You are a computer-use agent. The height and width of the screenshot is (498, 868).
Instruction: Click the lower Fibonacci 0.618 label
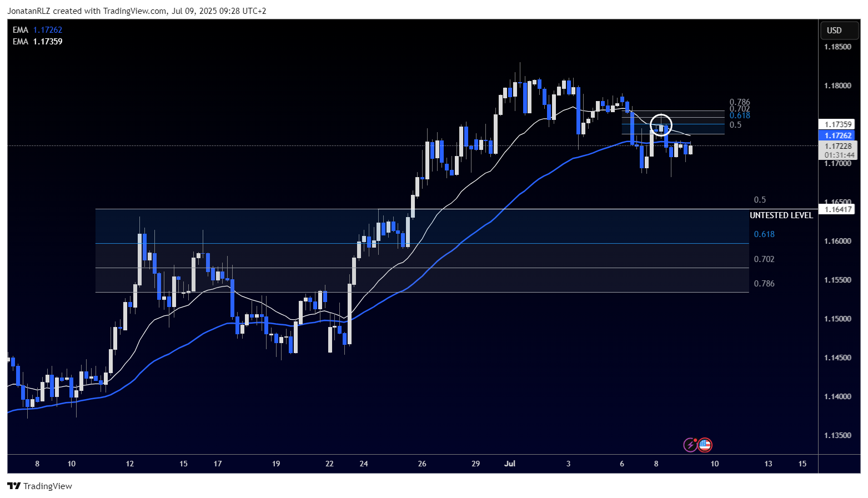[x=764, y=234]
